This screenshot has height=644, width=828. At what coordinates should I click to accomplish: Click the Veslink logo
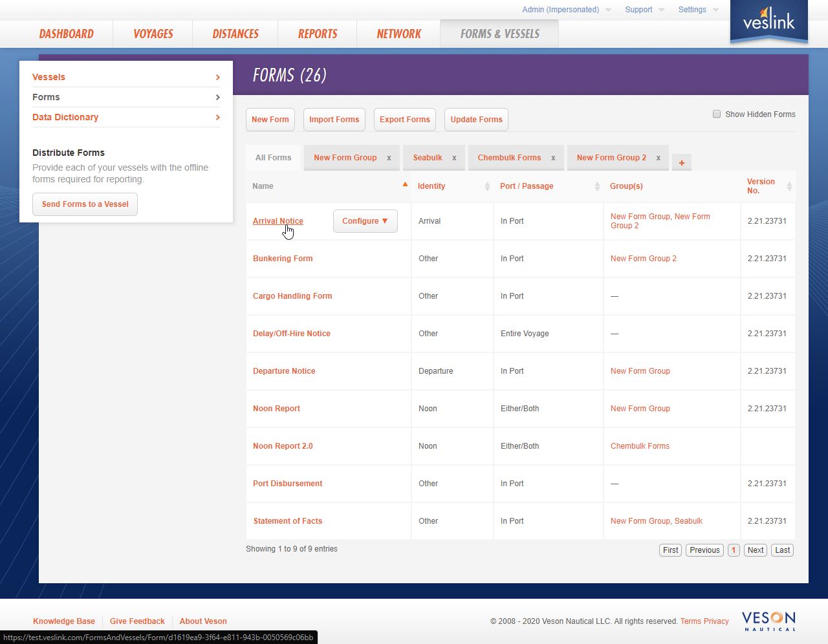768,22
